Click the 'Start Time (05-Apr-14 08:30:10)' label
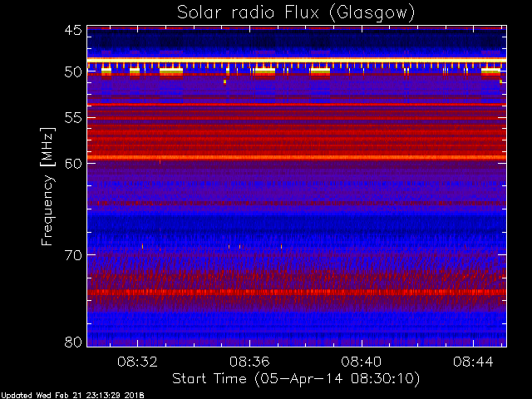Screen dimensions: 532x399 coord(296,379)
